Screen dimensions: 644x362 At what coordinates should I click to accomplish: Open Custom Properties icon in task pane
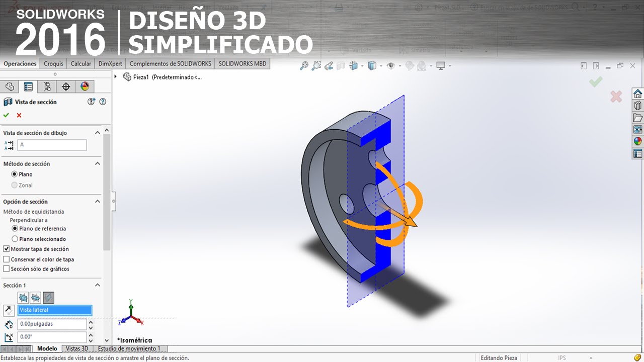click(x=638, y=153)
